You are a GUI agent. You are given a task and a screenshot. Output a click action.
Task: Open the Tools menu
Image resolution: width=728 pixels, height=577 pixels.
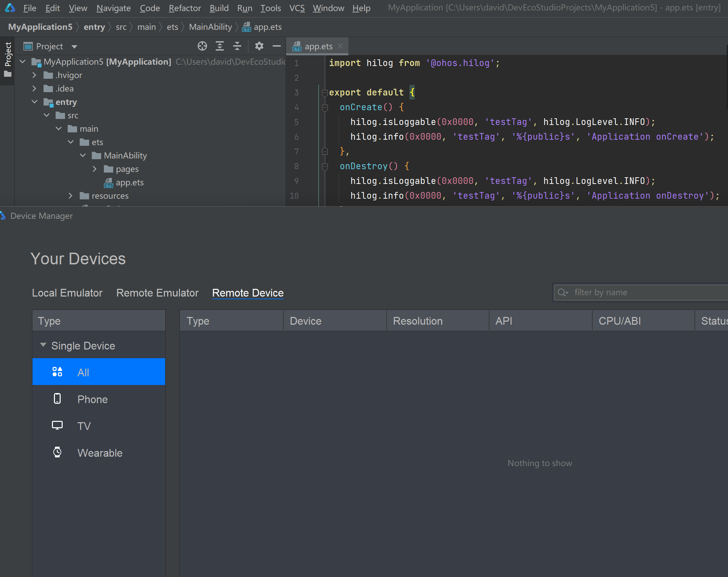point(270,8)
